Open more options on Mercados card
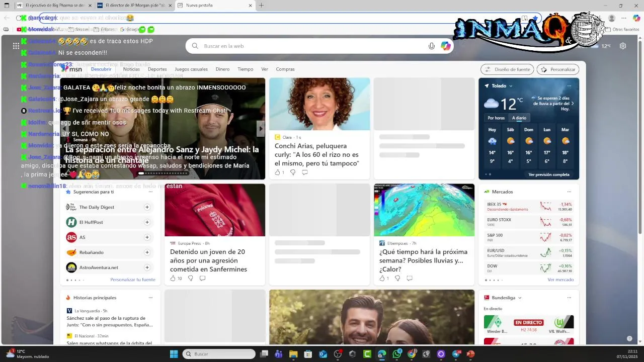Screen dimensions: 644x362 point(569,192)
